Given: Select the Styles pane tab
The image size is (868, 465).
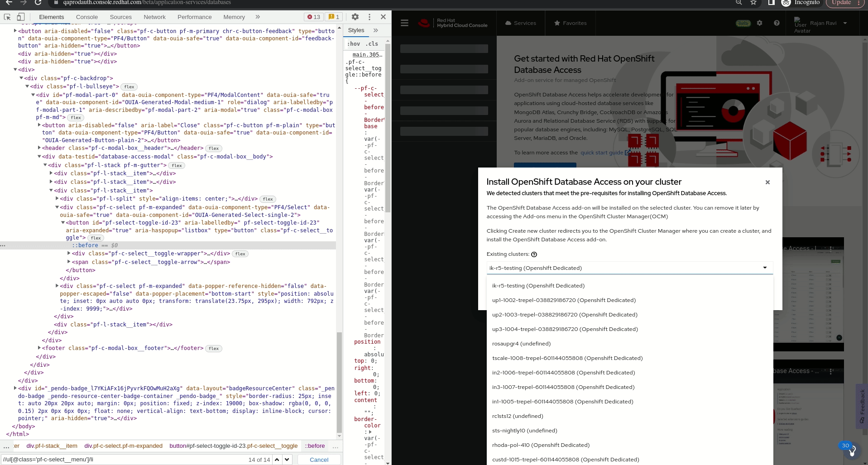Looking at the screenshot, I should coord(356,30).
